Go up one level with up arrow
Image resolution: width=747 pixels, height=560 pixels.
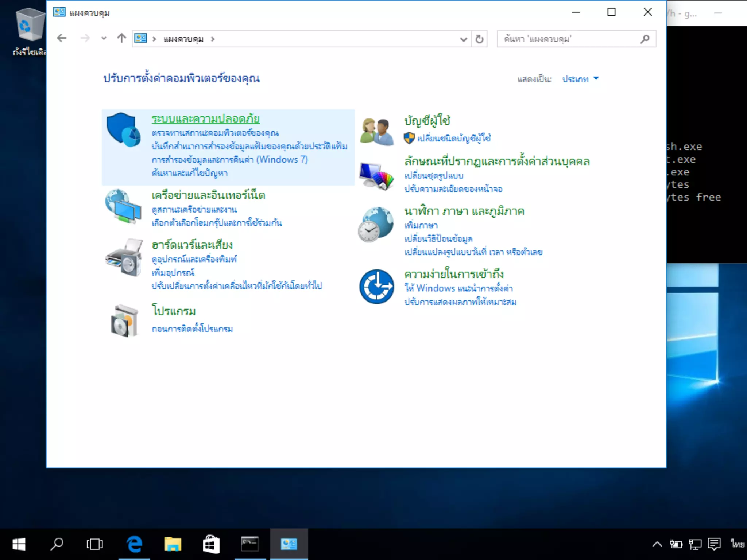[x=121, y=38]
